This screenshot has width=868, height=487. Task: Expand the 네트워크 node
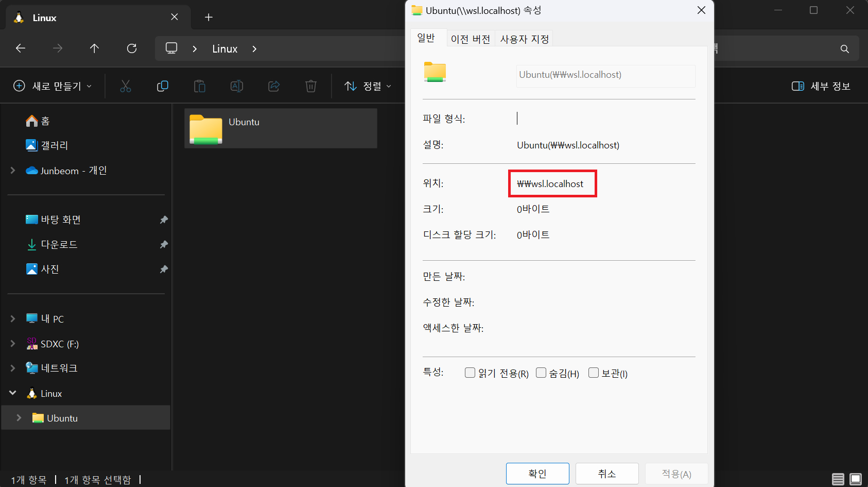[x=13, y=368]
